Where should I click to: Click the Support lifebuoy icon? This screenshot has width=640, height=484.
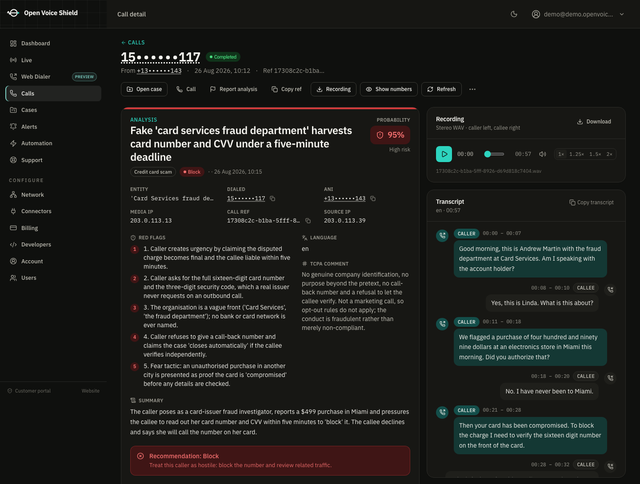pos(13,160)
